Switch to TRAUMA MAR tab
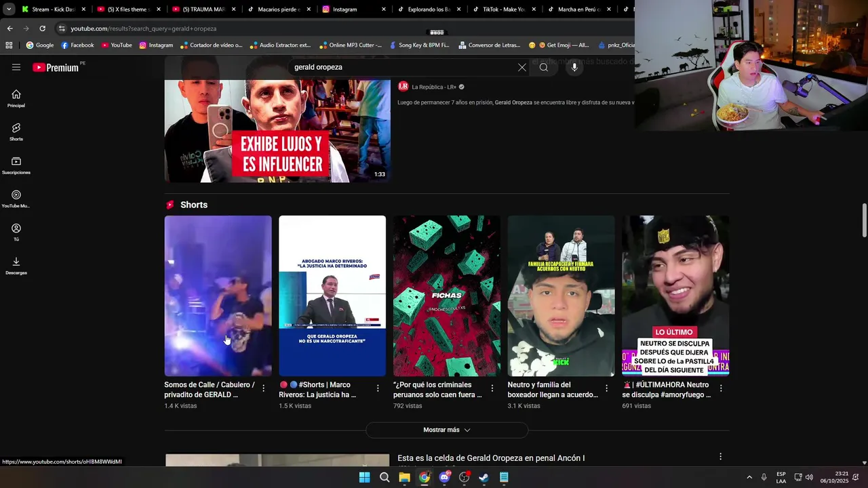 203,9
